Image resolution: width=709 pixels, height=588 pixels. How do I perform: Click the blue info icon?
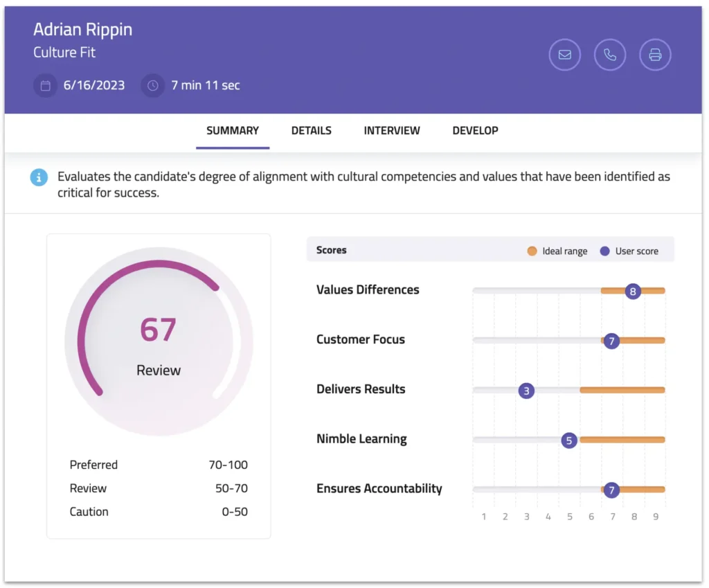pos(39,177)
